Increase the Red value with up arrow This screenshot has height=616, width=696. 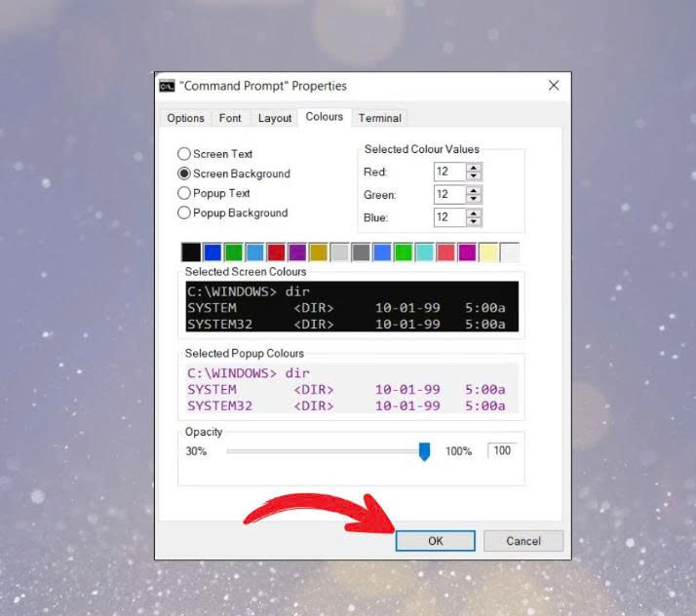tap(474, 168)
